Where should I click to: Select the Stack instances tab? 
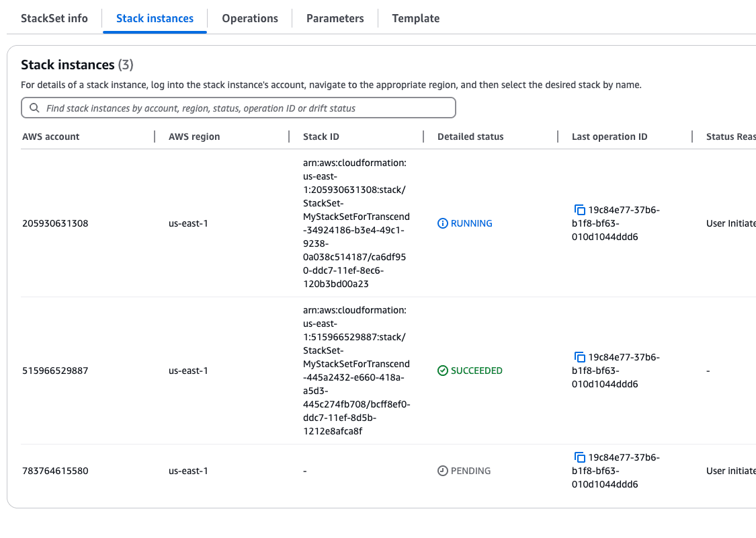coord(155,18)
